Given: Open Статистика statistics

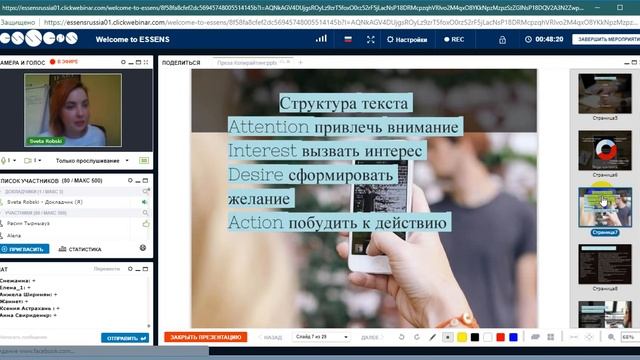Looking at the screenshot, I should pos(80,249).
